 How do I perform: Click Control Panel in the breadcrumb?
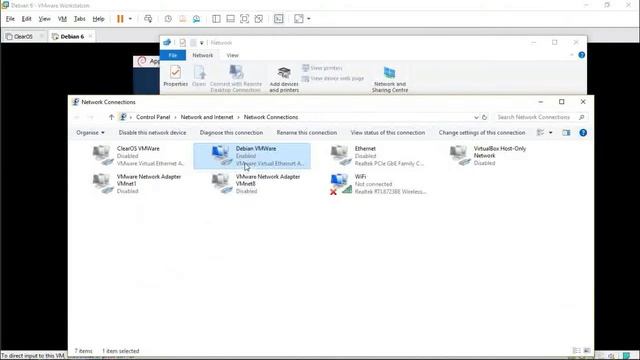pyautogui.click(x=153, y=117)
